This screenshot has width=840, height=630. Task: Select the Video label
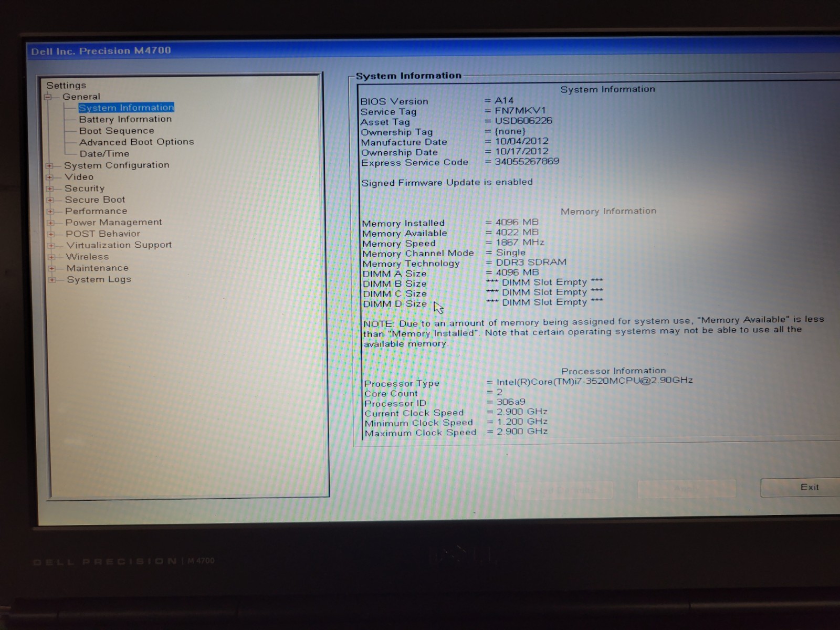(x=79, y=177)
